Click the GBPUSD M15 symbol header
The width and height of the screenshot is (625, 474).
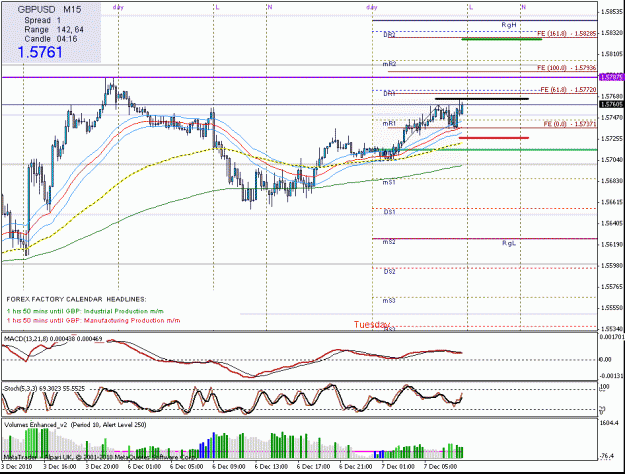pos(49,10)
